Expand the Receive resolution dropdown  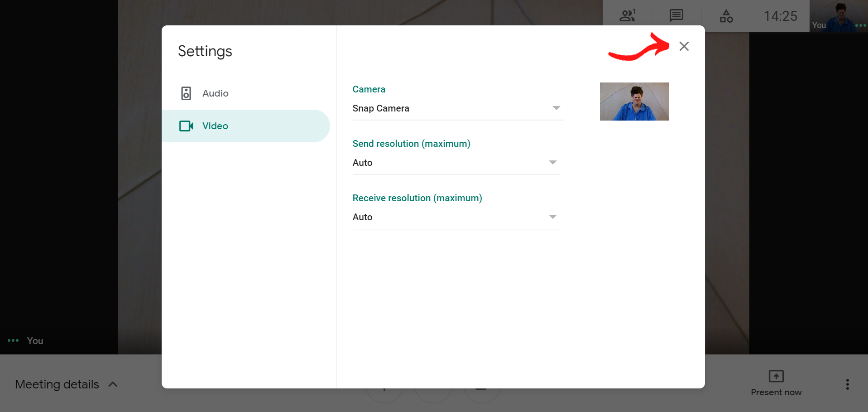click(x=456, y=217)
